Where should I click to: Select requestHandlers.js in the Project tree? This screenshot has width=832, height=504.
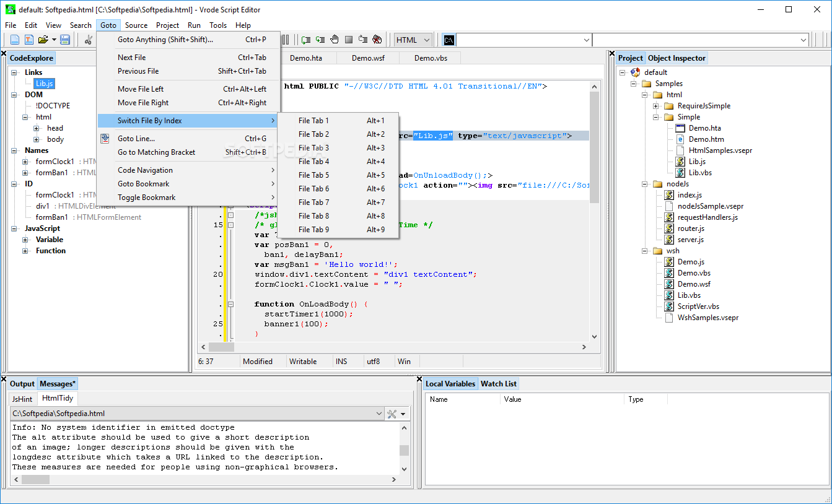click(x=707, y=217)
